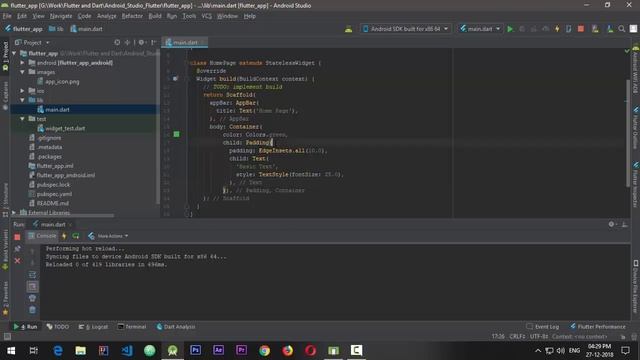This screenshot has width=640, height=360.
Task: Open the File menu
Action: point(7,16)
